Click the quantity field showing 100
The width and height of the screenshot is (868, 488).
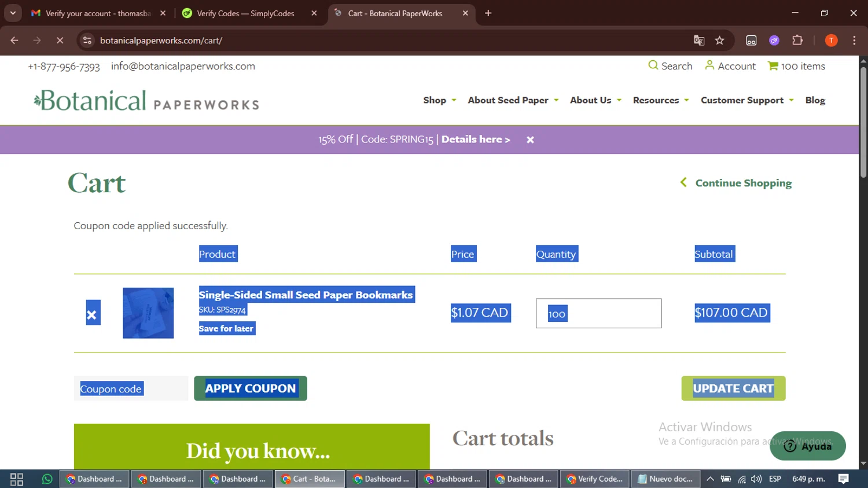[598, 313]
